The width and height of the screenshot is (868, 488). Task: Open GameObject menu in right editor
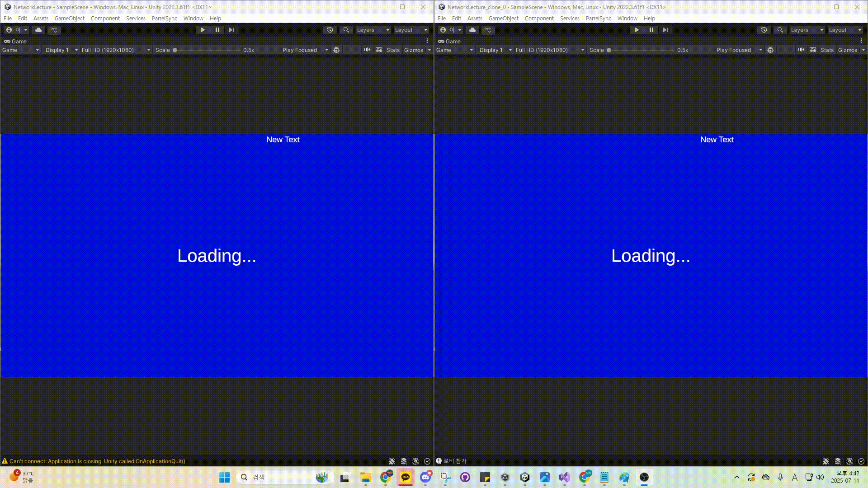click(503, 19)
